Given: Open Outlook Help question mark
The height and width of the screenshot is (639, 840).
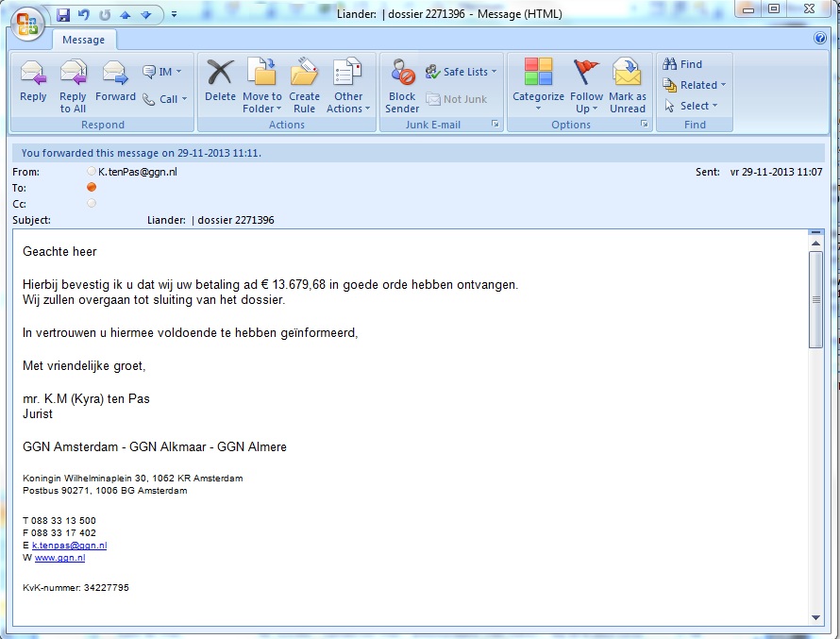Looking at the screenshot, I should (819, 38).
